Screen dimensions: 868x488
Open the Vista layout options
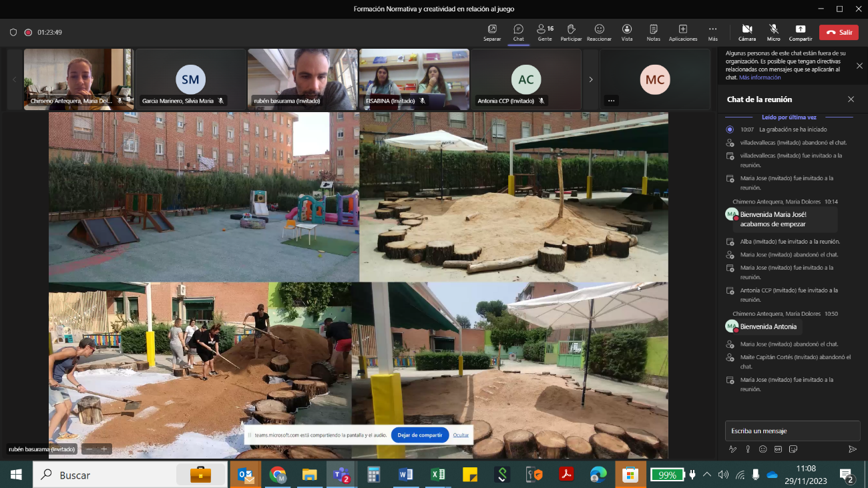626,32
